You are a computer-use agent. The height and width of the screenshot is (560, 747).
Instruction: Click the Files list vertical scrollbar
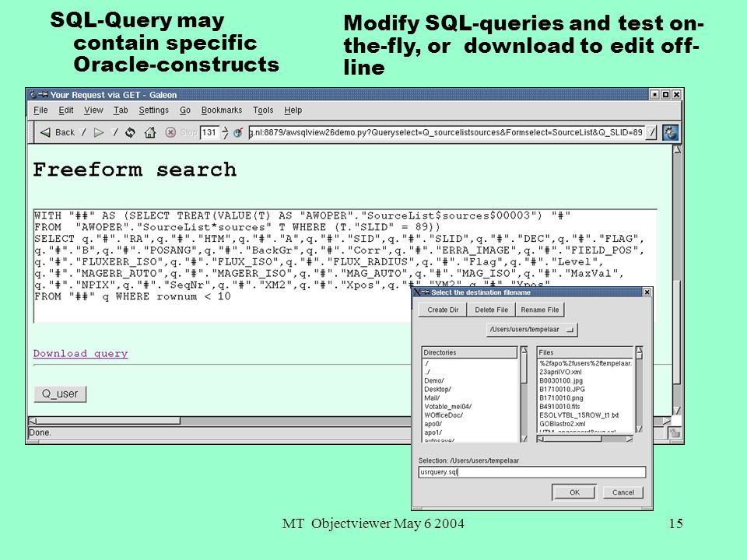(x=640, y=390)
